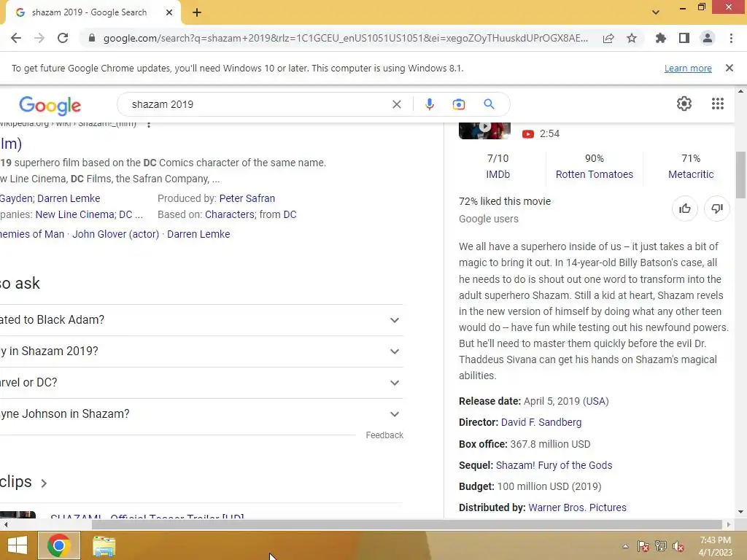Go back to the previous page
The width and height of the screenshot is (747, 560).
click(16, 38)
